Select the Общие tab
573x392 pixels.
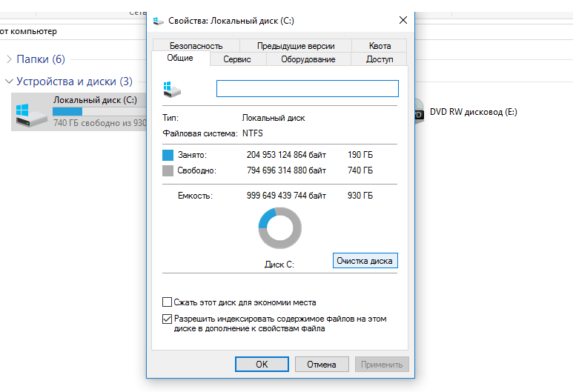180,58
